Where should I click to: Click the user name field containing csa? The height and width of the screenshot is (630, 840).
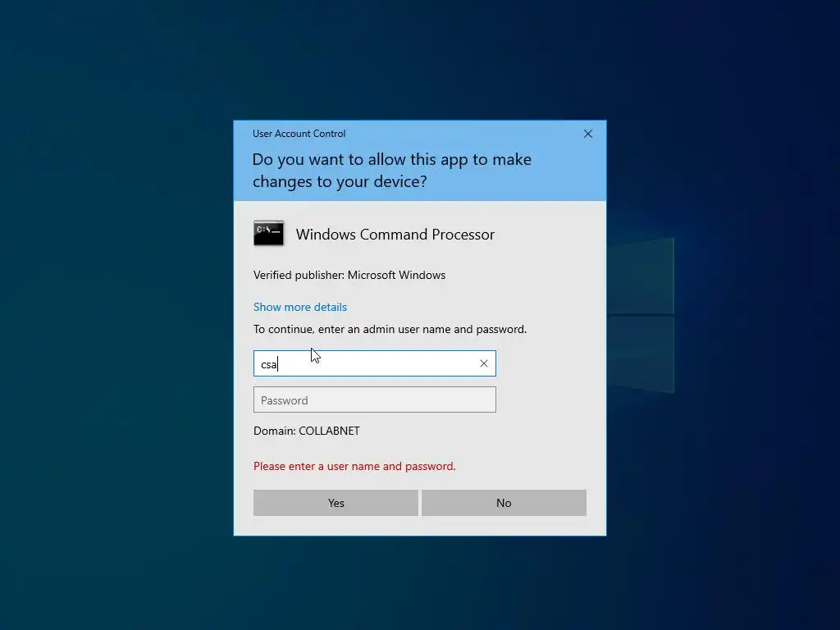374,363
